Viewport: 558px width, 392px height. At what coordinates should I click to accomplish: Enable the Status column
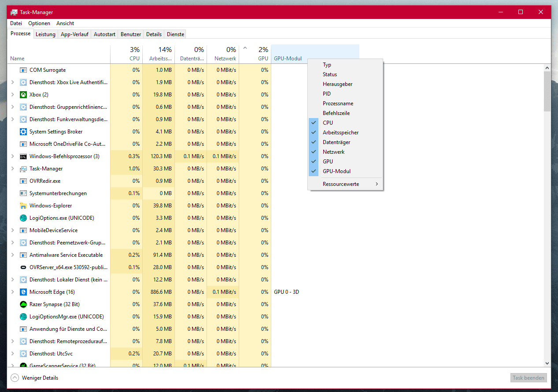click(346, 74)
